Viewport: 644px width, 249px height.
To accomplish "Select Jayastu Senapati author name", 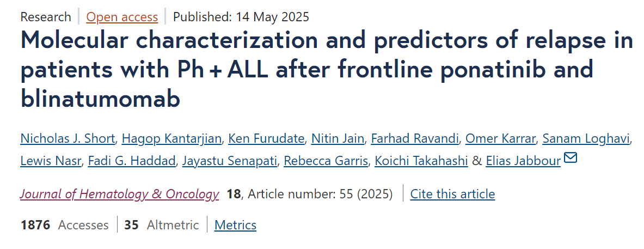I will point(230,161).
